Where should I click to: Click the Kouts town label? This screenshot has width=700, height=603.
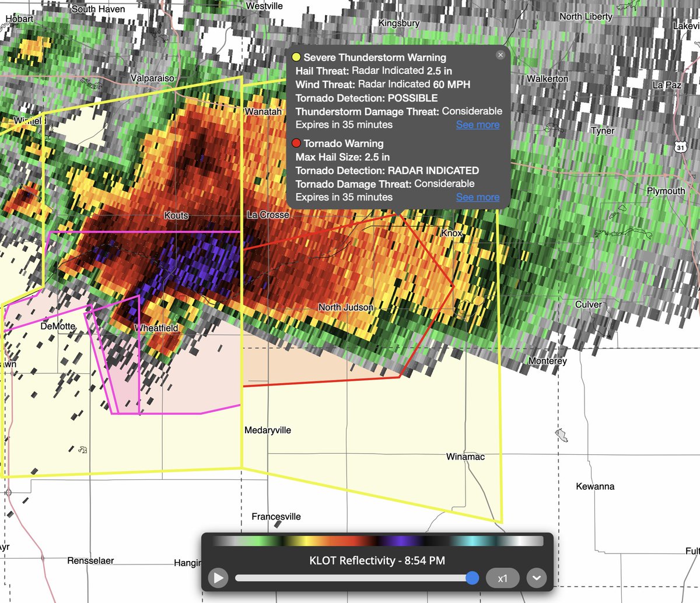tap(176, 216)
